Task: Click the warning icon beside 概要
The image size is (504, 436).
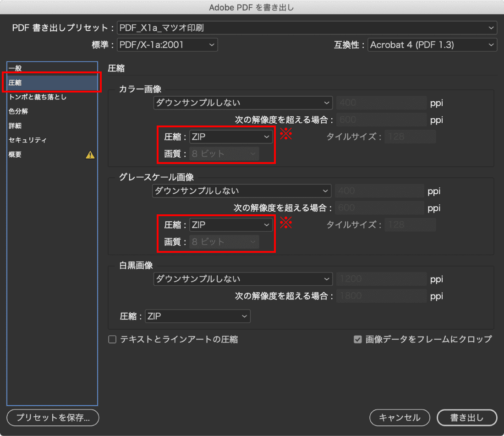Action: (x=90, y=155)
